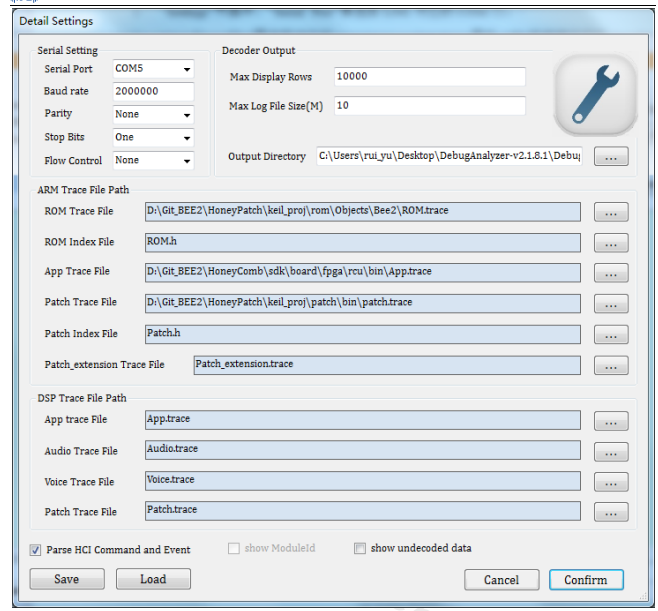This screenshot has width=658, height=611.
Task: Browse for ROM Trace File
Action: pyautogui.click(x=611, y=212)
